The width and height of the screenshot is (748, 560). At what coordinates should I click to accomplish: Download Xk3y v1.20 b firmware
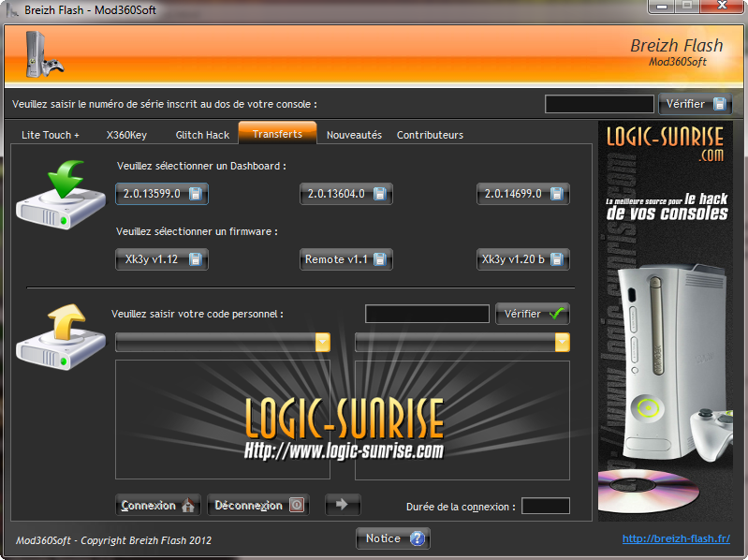coord(522,259)
